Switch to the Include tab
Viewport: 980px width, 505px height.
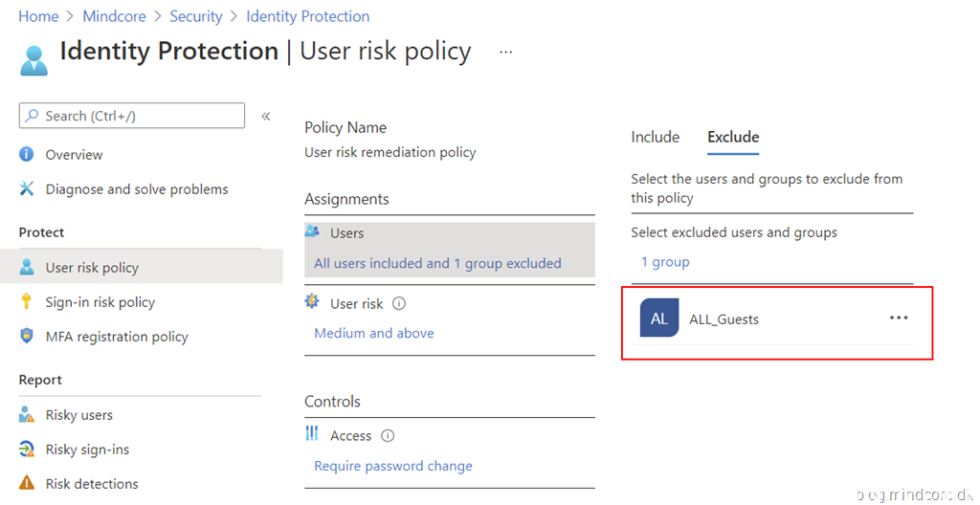[655, 137]
